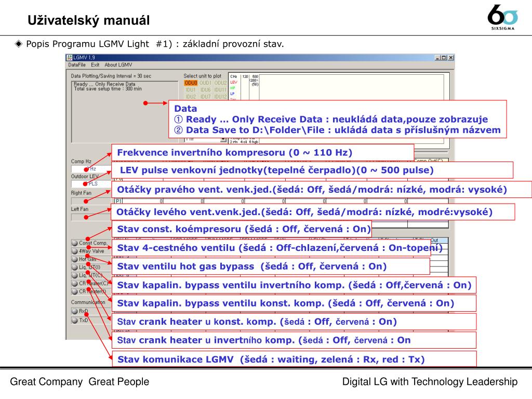The image size is (532, 399).
Task: Click the Outdoor LEV PLS value field
Action: pyautogui.click(x=91, y=184)
